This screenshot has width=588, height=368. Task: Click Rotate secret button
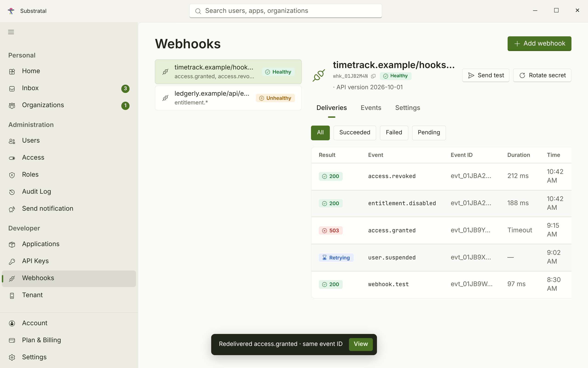click(542, 75)
